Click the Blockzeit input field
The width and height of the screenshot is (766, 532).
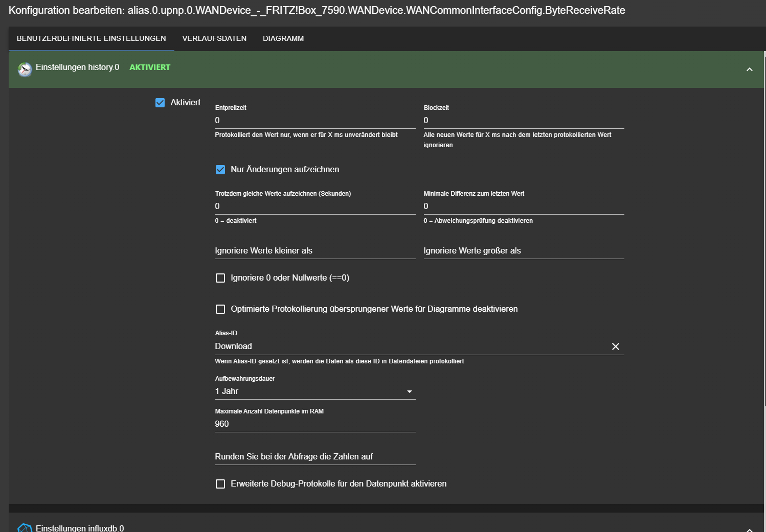pyautogui.click(x=523, y=121)
